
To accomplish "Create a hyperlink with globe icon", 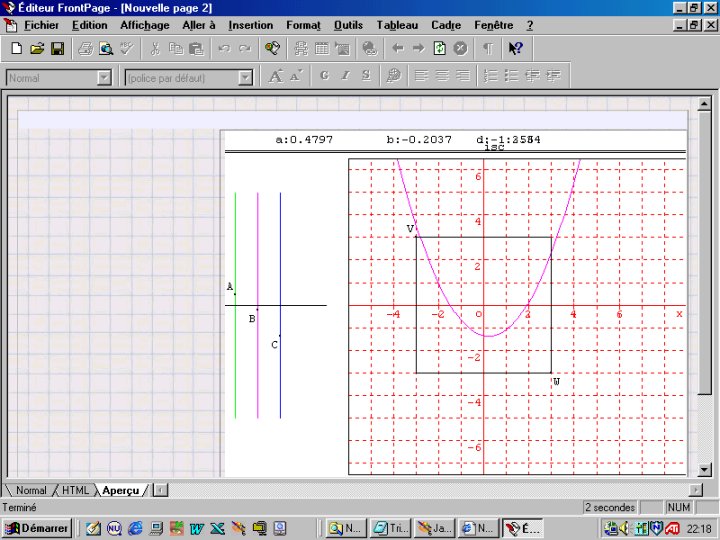I will coord(370,48).
